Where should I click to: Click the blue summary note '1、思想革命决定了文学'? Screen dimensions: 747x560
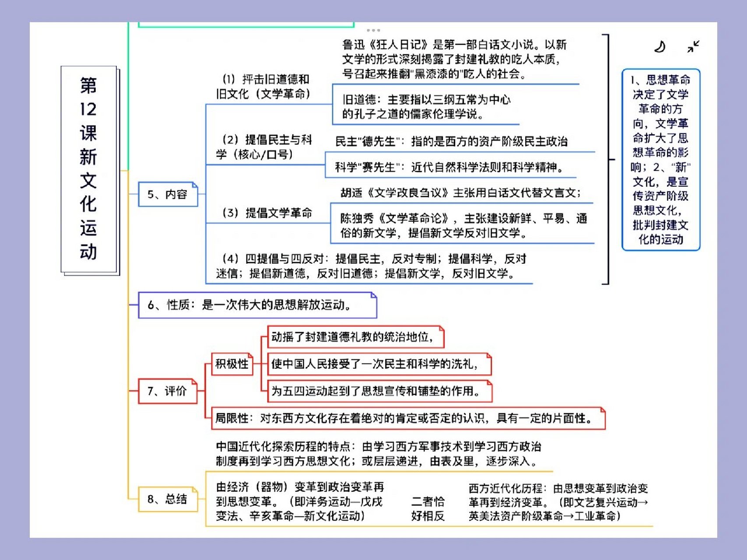coord(661,160)
